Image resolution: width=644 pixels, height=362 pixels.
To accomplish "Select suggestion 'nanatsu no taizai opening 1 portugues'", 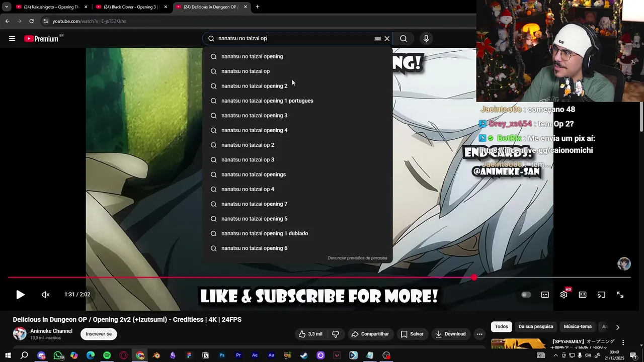I will click(x=297, y=101).
